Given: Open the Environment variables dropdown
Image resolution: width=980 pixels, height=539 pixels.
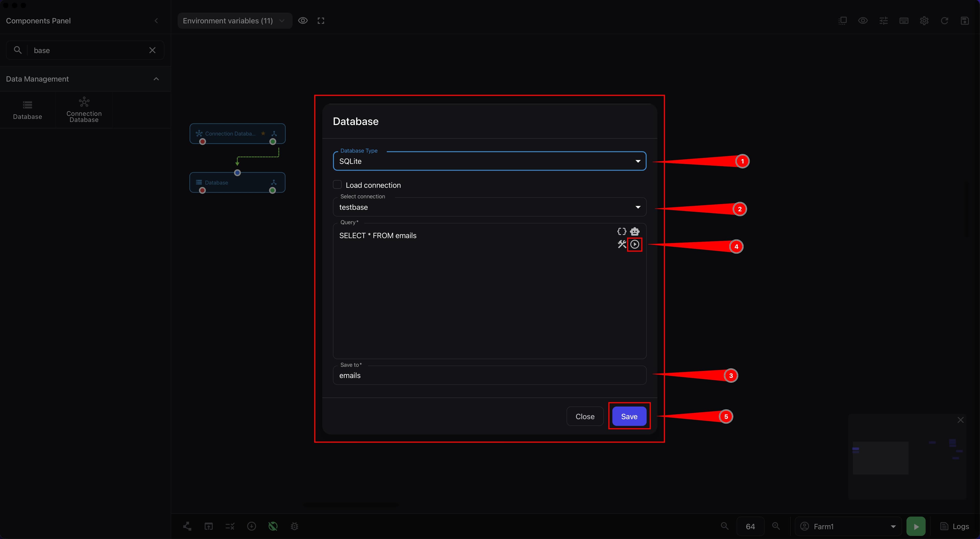Looking at the screenshot, I should click(x=234, y=21).
